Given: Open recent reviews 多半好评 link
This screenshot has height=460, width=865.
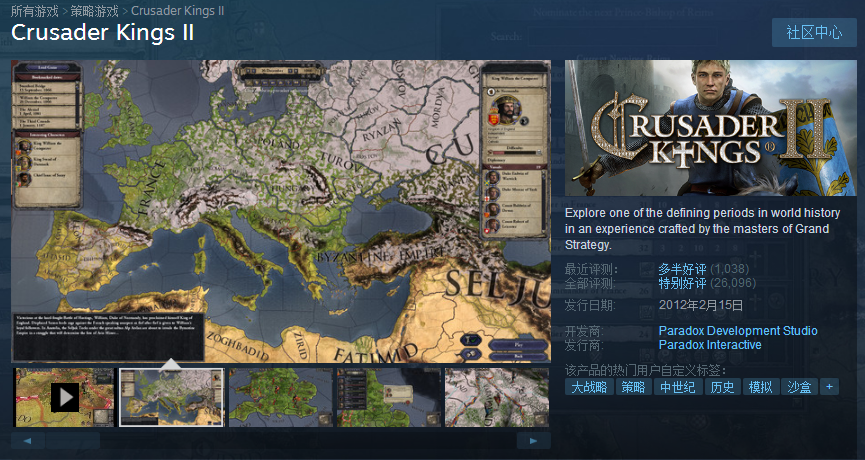Looking at the screenshot, I should click(682, 269).
